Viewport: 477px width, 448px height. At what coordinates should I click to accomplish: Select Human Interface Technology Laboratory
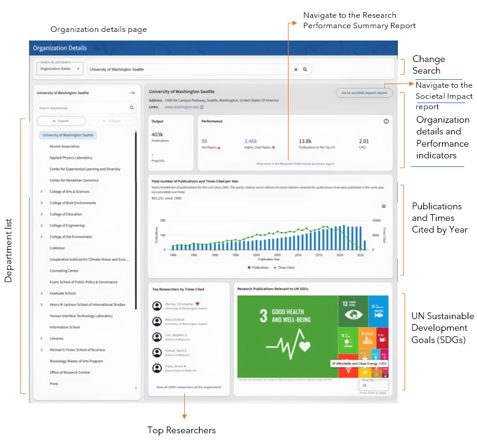[81, 316]
